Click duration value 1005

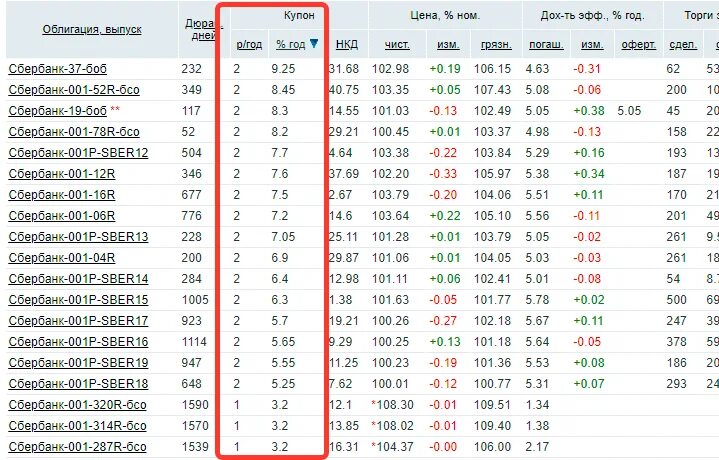pyautogui.click(x=195, y=300)
